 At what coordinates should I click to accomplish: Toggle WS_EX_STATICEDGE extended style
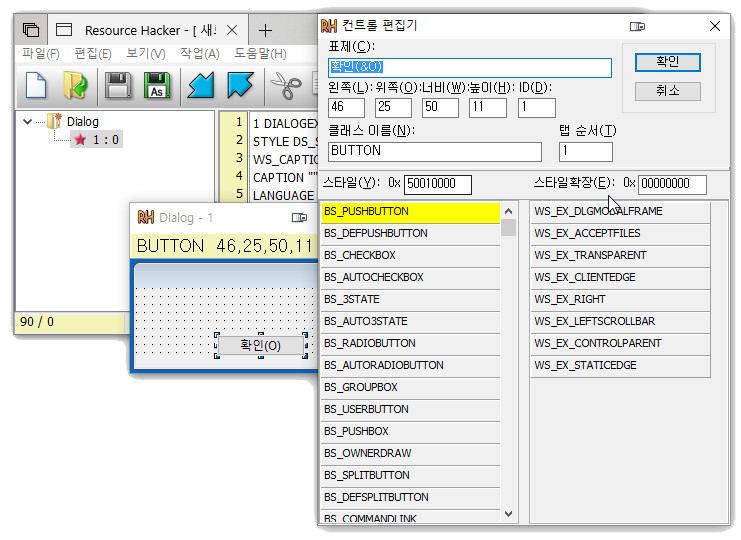pos(620,366)
